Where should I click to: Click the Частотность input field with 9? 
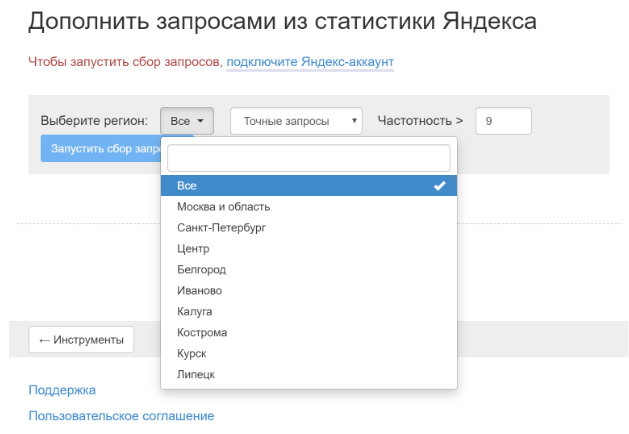click(503, 121)
